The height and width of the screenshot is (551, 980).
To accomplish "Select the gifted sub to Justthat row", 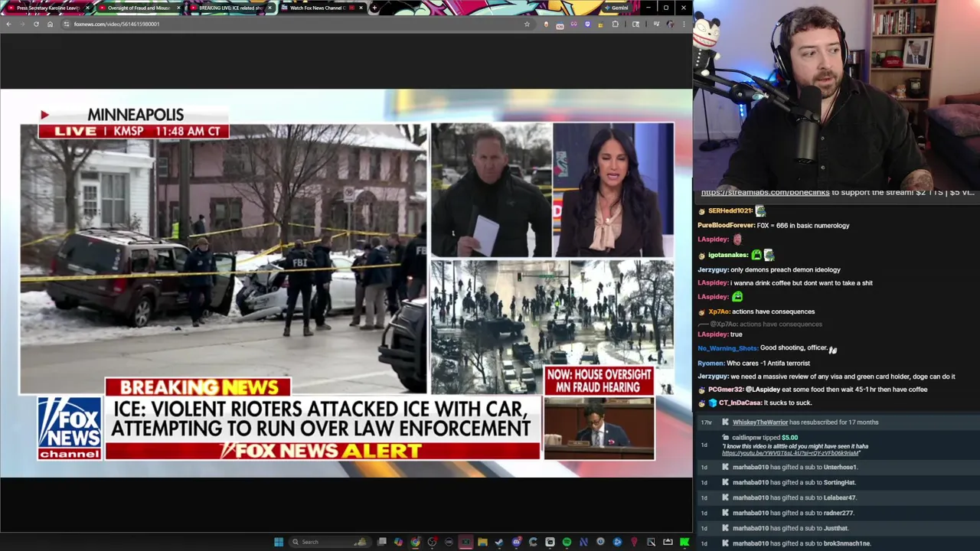I will point(838,528).
